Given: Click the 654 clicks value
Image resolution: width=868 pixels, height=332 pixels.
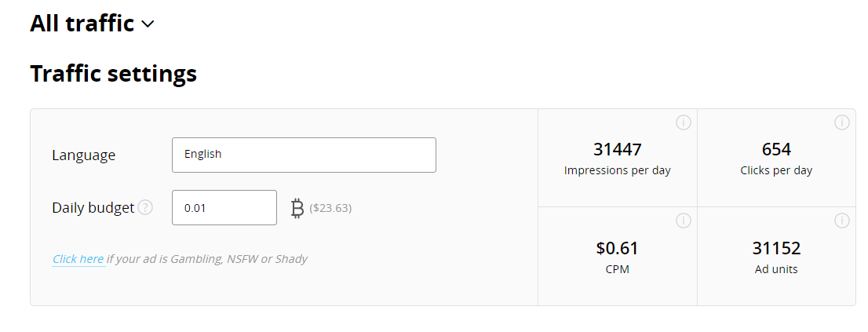Looking at the screenshot, I should coord(776,149).
